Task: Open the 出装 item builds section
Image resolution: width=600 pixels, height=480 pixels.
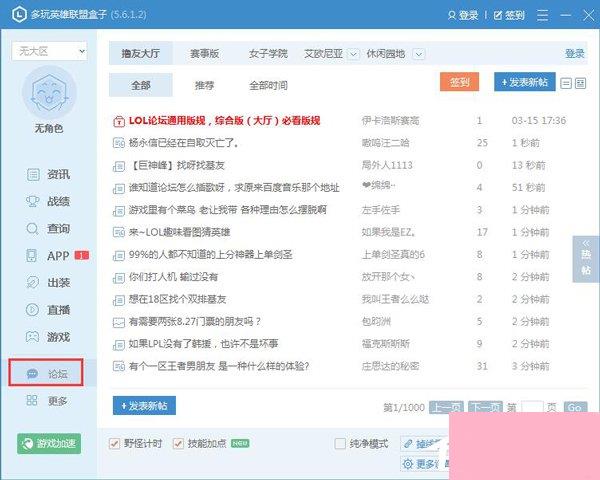Action: [48, 282]
